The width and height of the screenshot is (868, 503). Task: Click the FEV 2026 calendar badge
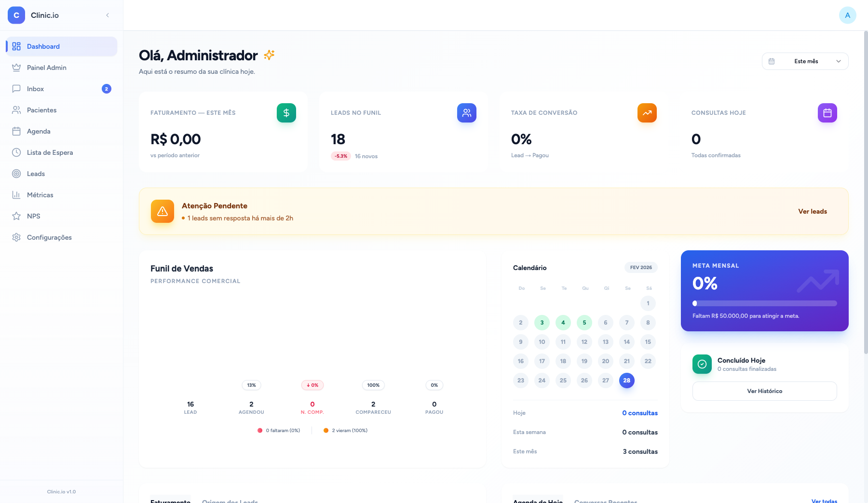pos(641,267)
